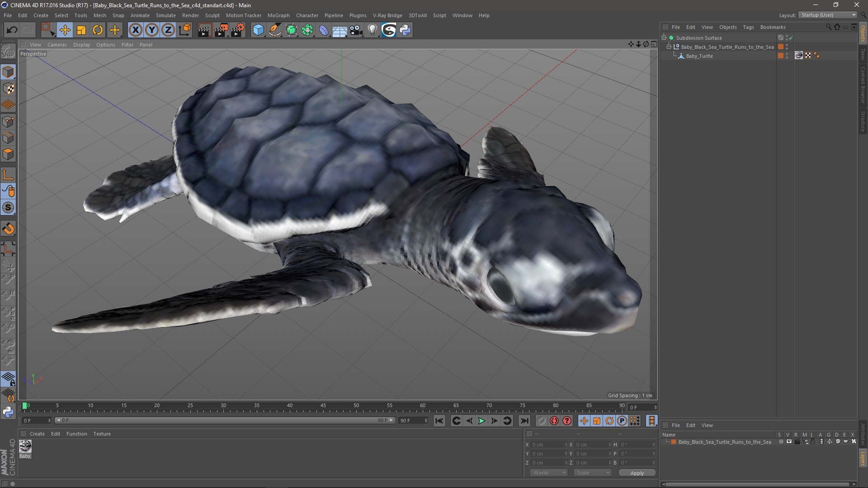
Task: Go to end of animation
Action: pos(524,421)
